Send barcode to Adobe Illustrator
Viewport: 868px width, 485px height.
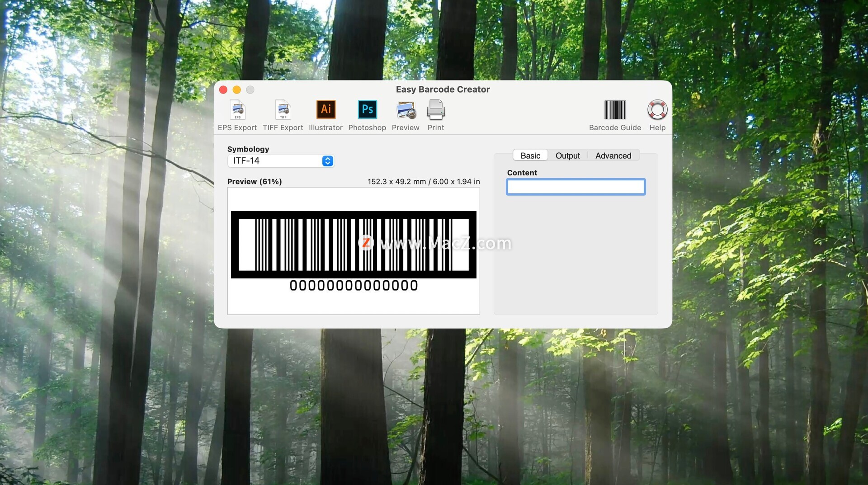(x=325, y=110)
